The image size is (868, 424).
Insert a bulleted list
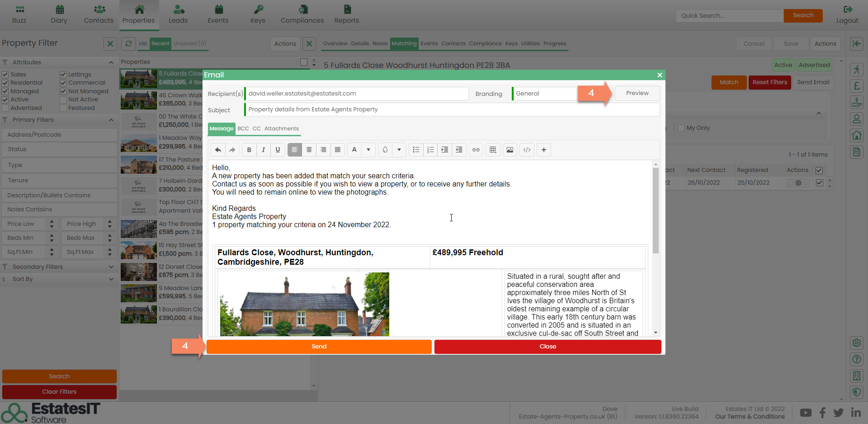point(416,150)
